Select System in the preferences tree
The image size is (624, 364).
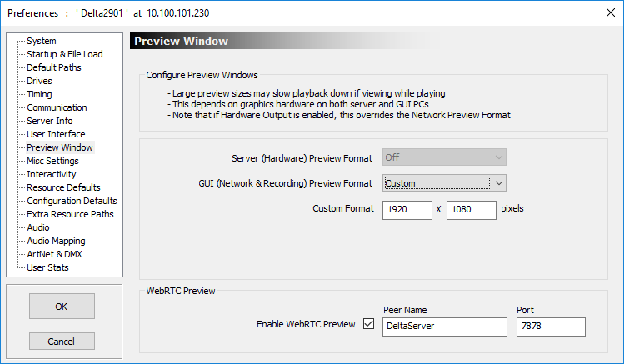[42, 41]
